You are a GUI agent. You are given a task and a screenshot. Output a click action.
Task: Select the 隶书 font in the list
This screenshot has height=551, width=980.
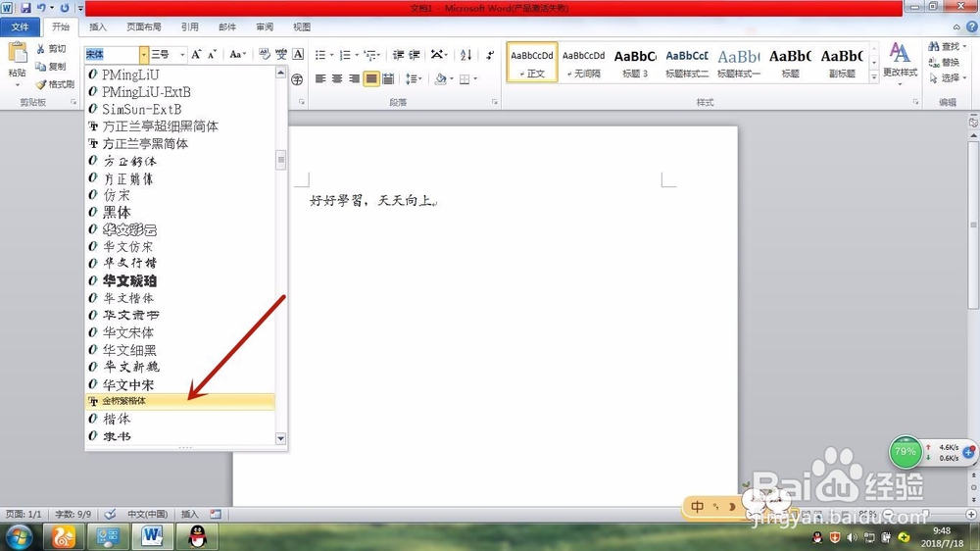point(180,436)
